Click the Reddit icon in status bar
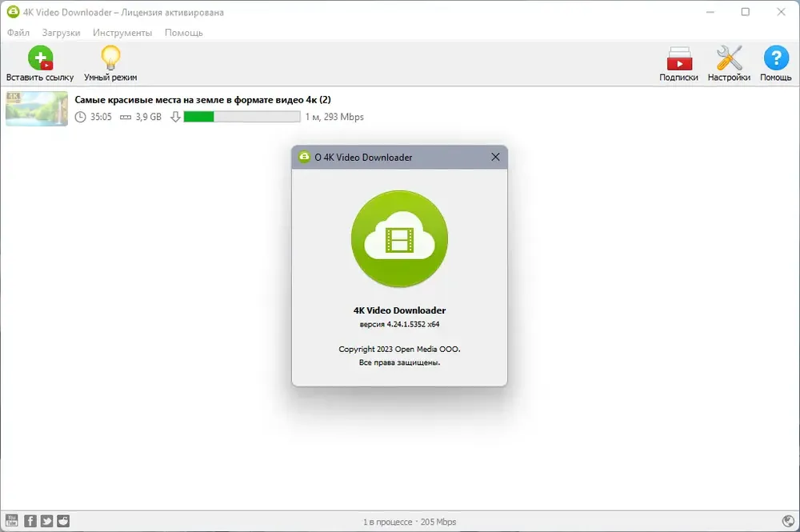800x532 pixels. click(62, 521)
